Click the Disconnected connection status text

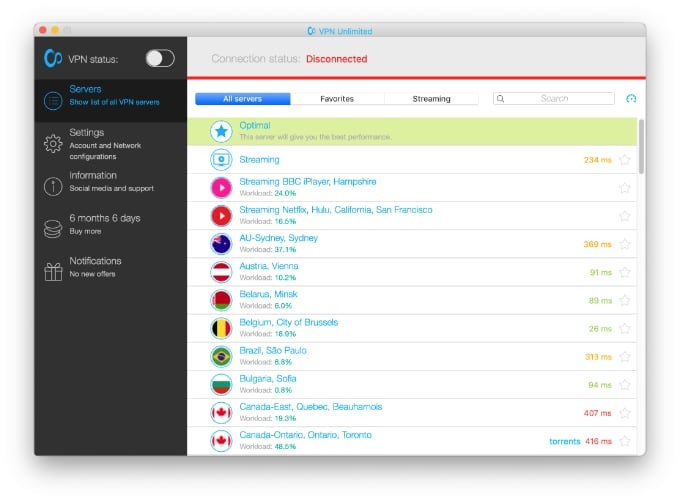[337, 59]
